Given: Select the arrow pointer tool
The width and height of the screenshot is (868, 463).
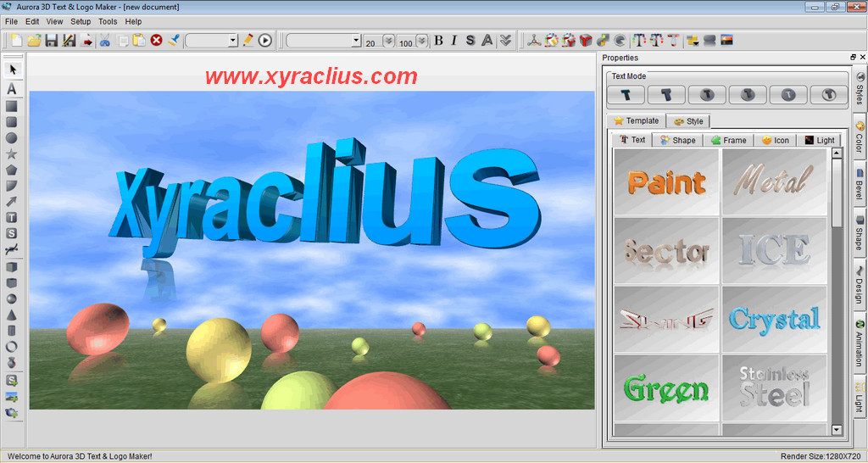Looking at the screenshot, I should pyautogui.click(x=12, y=70).
